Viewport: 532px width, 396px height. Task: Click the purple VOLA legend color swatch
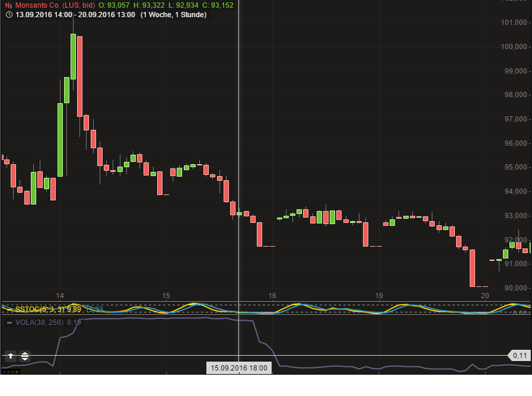pos(9,322)
